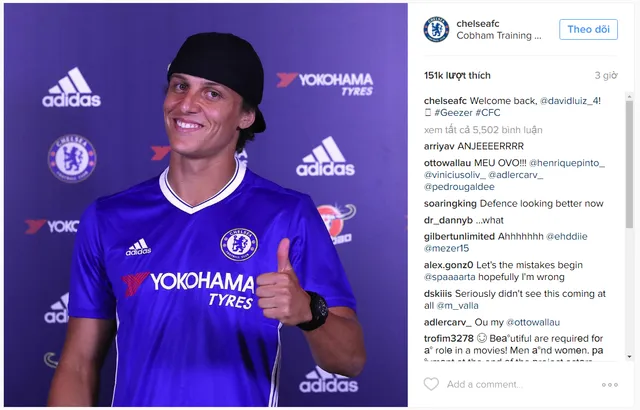Image resolution: width=640 pixels, height=410 pixels.
Task: Open the chelseafc username in header
Action: [478, 24]
